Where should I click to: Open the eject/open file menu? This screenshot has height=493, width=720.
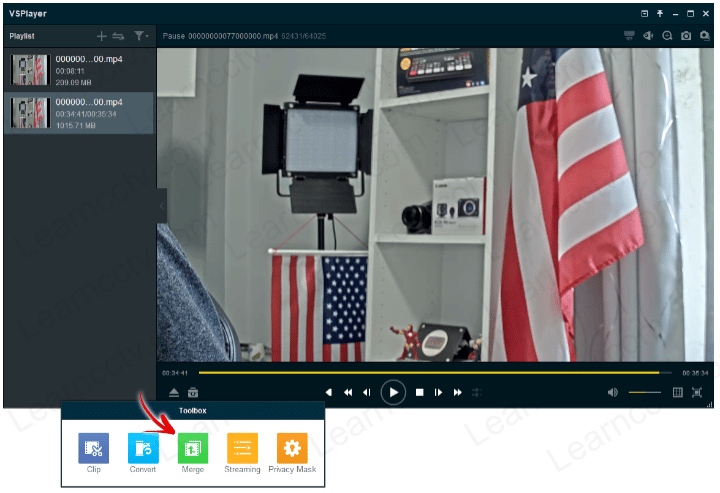173,393
